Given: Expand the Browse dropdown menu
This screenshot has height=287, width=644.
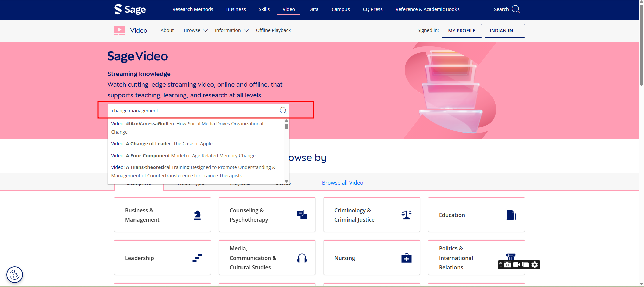Looking at the screenshot, I should pos(196,30).
